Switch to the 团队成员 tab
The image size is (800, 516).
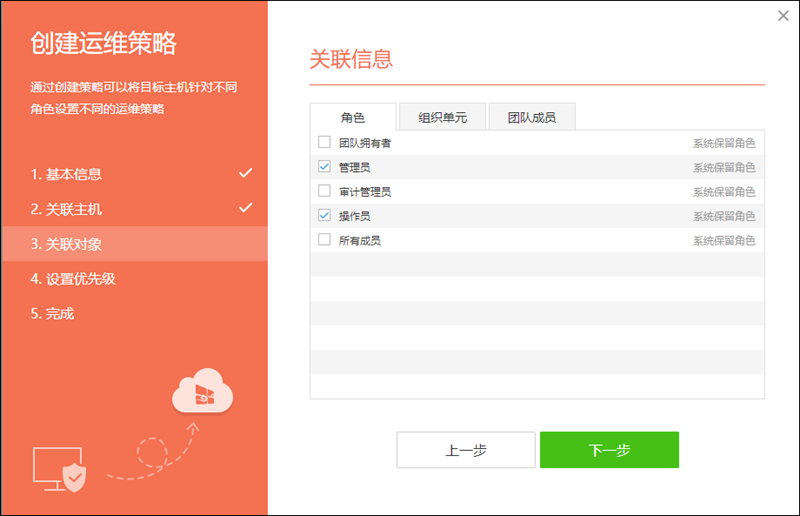[531, 117]
